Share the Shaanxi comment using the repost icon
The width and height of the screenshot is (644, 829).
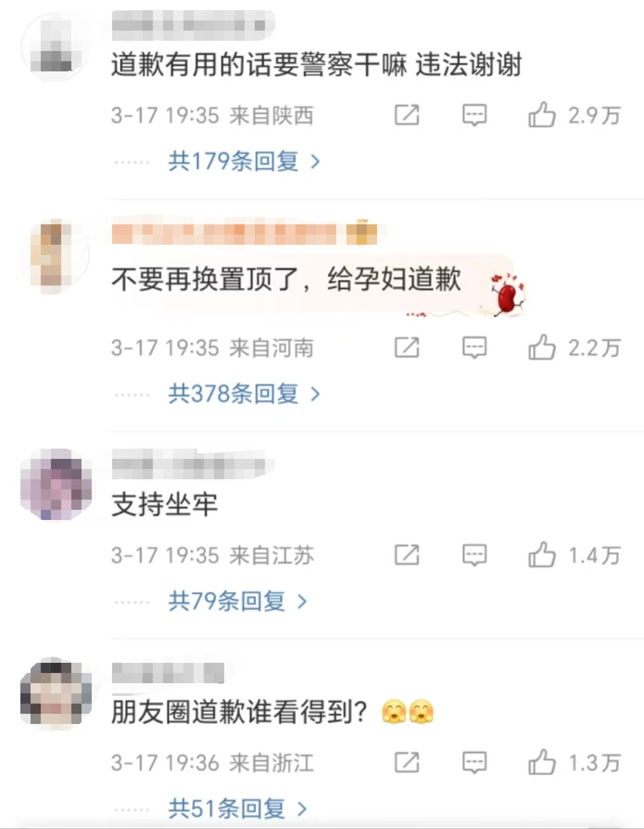[x=407, y=115]
